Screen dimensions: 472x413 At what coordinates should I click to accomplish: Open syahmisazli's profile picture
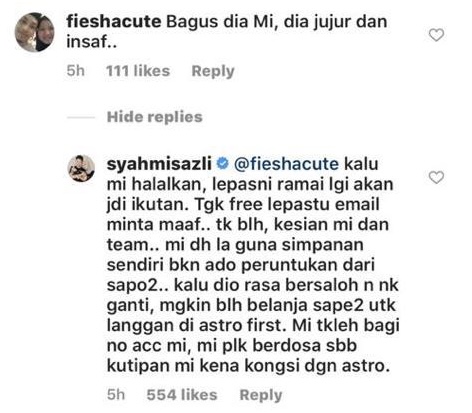[x=81, y=168]
